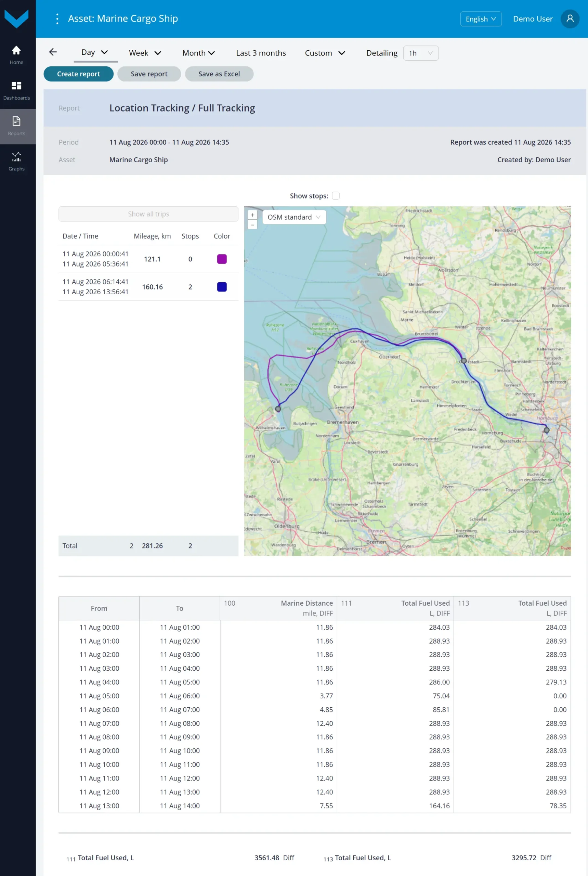The image size is (588, 876).
Task: Click the 3295.72 total fuel summary value
Action: (524, 858)
